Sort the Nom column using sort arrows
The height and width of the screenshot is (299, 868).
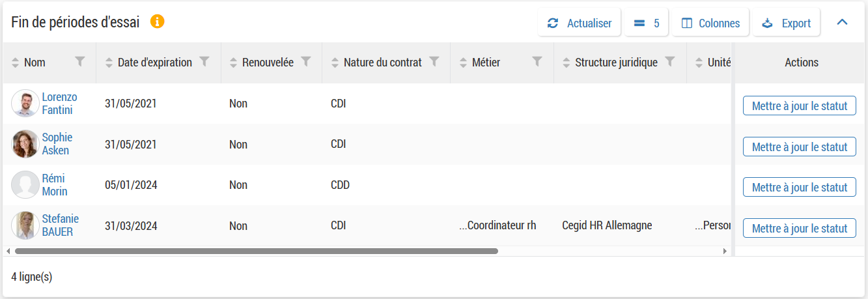tap(16, 63)
